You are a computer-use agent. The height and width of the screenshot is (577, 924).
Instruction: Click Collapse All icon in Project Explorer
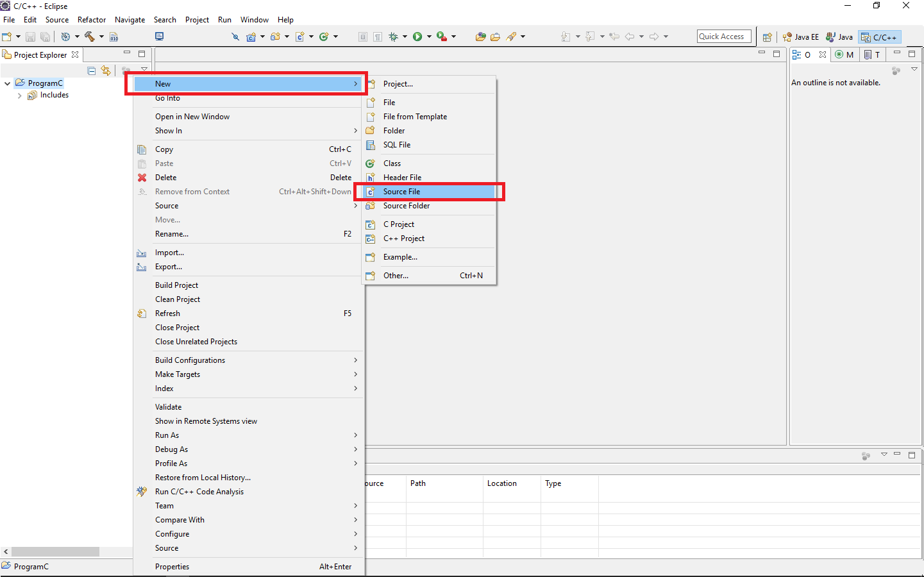click(92, 71)
